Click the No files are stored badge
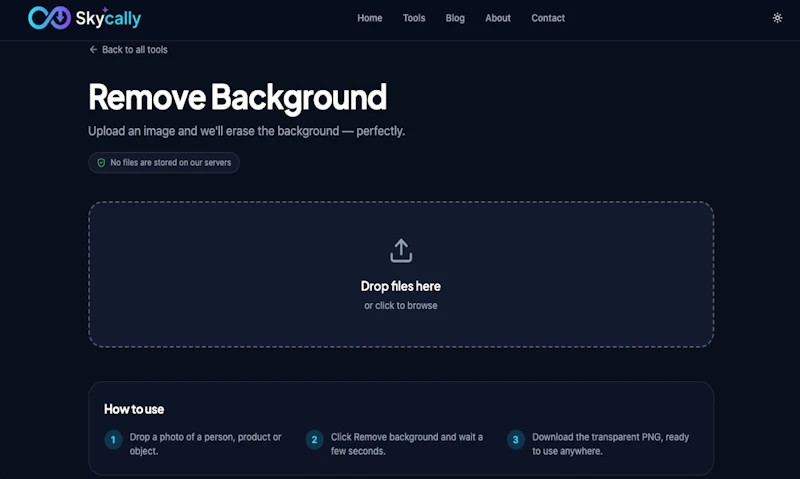Screen dimensions: 800x479 pos(164,163)
